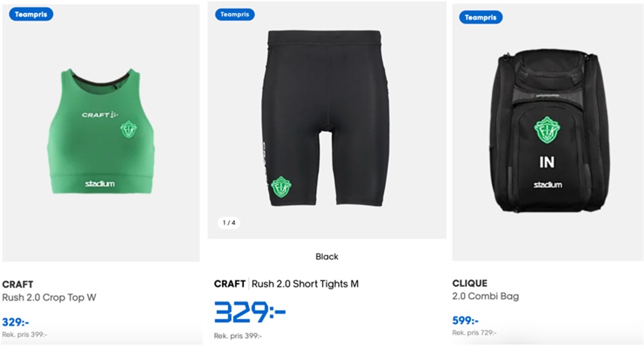Click the large 329:- tights price
Viewport: 644px width, 346px height.
pyautogui.click(x=250, y=313)
